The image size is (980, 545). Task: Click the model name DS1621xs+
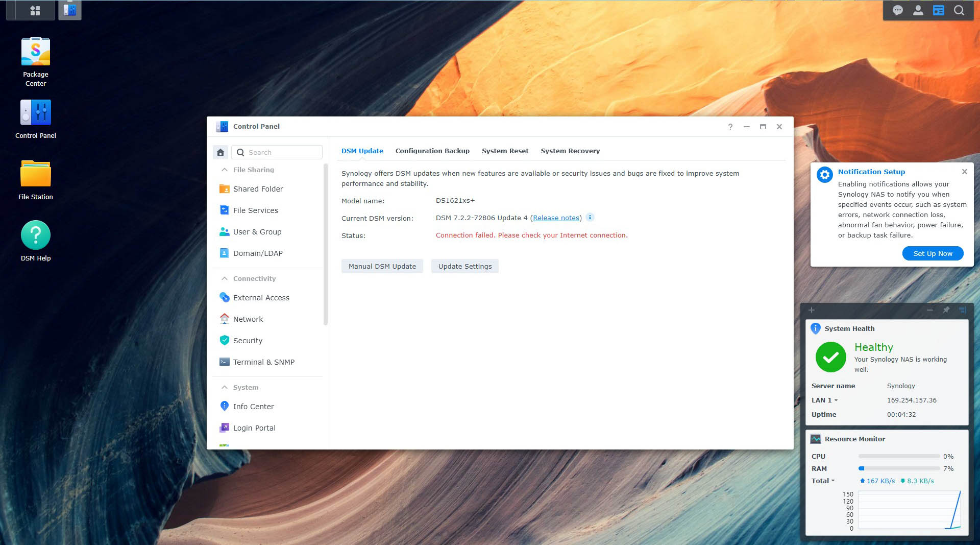pos(455,201)
